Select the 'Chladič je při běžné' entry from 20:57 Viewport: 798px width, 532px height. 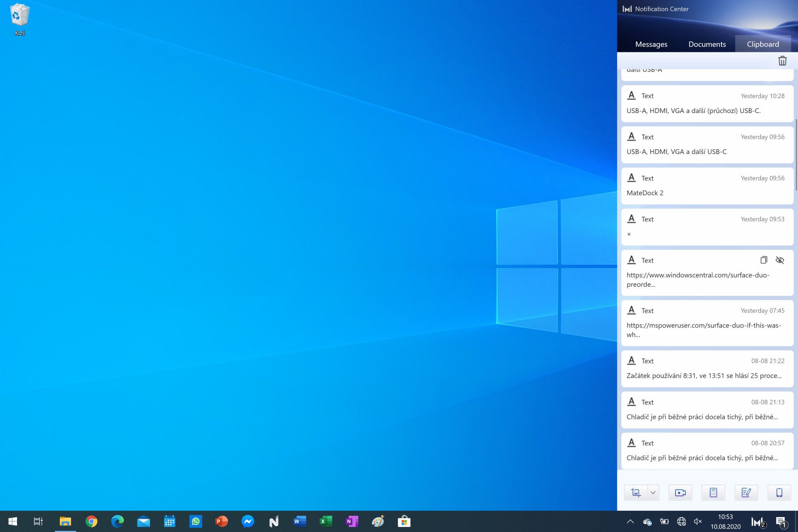(x=707, y=451)
